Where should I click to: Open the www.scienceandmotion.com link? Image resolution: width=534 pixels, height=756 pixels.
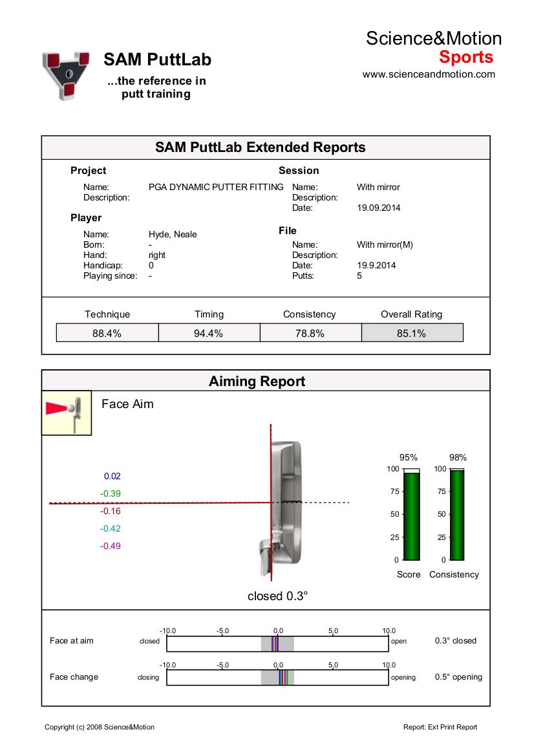(x=429, y=74)
